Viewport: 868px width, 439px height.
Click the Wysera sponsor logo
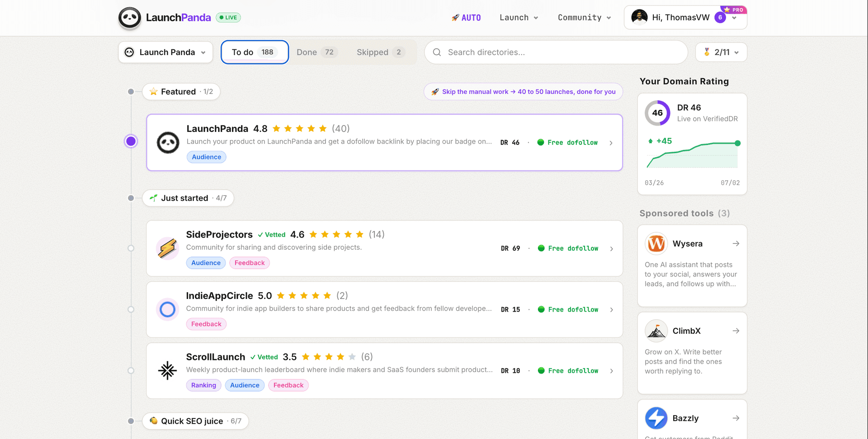[656, 244]
